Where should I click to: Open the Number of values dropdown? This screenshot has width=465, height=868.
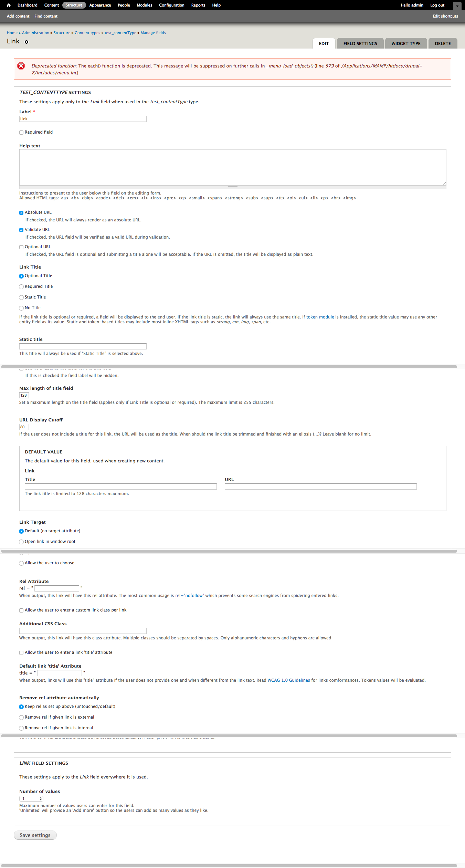31,798
